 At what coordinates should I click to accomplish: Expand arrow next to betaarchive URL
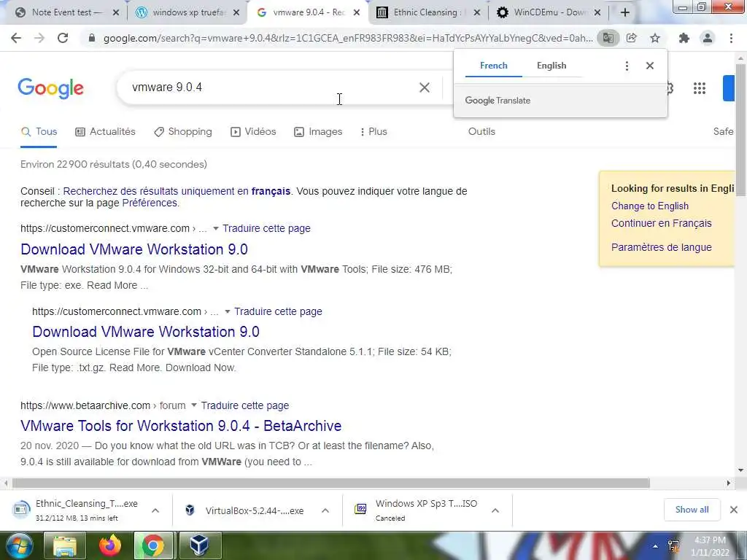[x=194, y=405]
